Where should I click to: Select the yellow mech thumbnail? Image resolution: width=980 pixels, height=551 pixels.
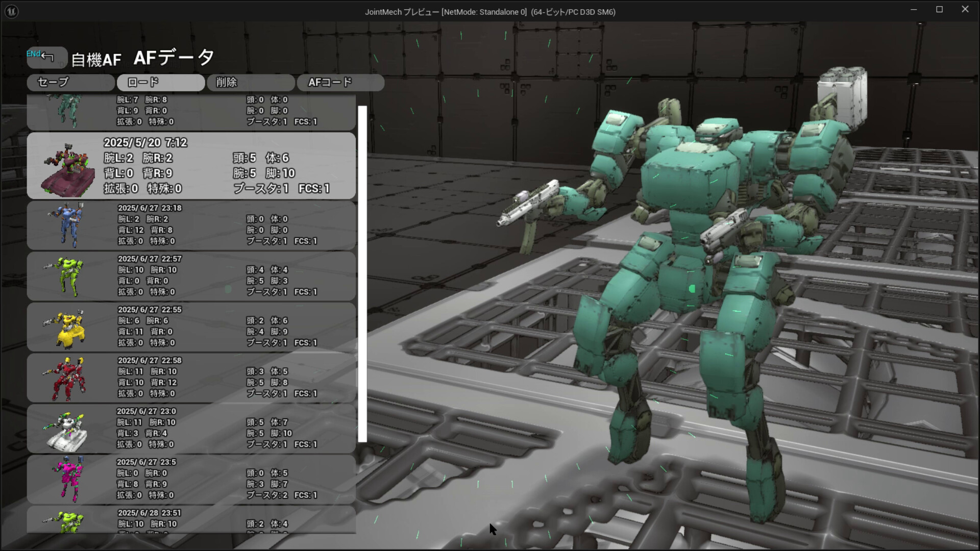click(x=69, y=327)
